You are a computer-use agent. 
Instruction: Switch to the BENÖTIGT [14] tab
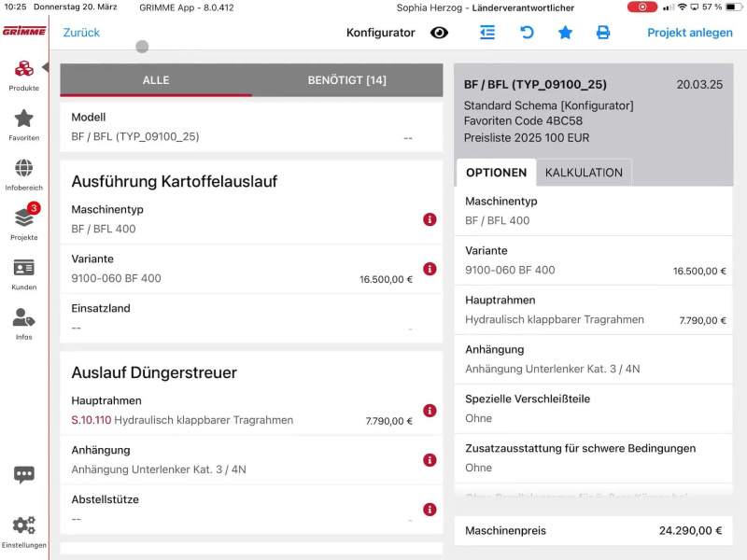346,80
